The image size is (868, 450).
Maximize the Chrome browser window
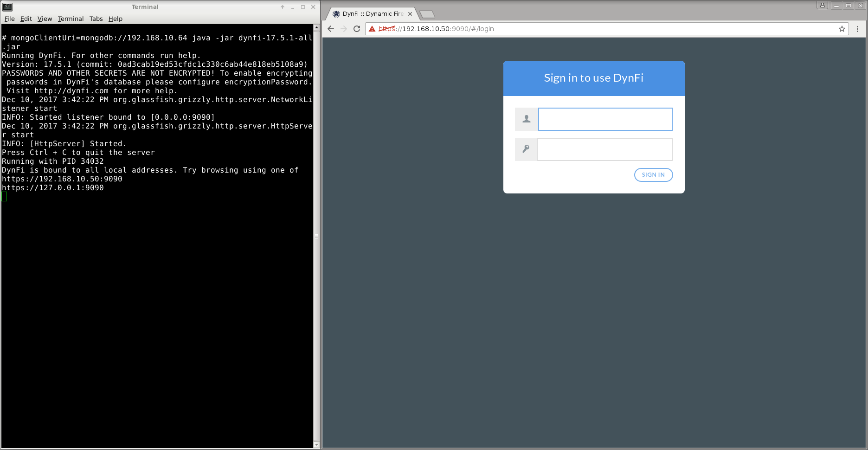pyautogui.click(x=849, y=6)
